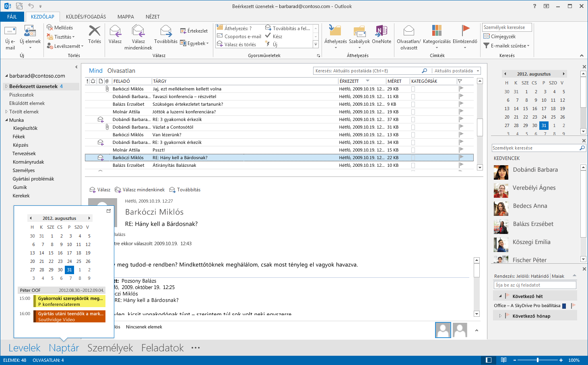588x365 pixels.
Task: Click Továbbítás in the reading pane
Action: click(x=185, y=190)
